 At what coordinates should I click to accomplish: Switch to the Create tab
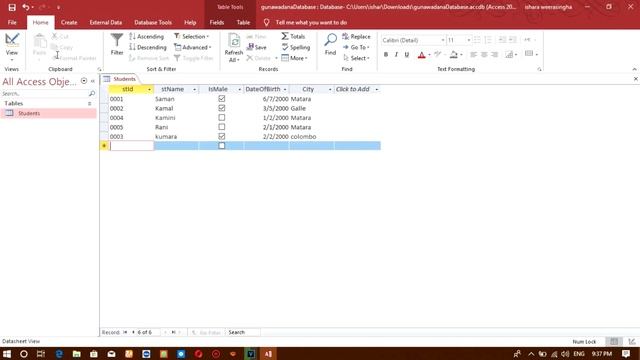tap(69, 22)
